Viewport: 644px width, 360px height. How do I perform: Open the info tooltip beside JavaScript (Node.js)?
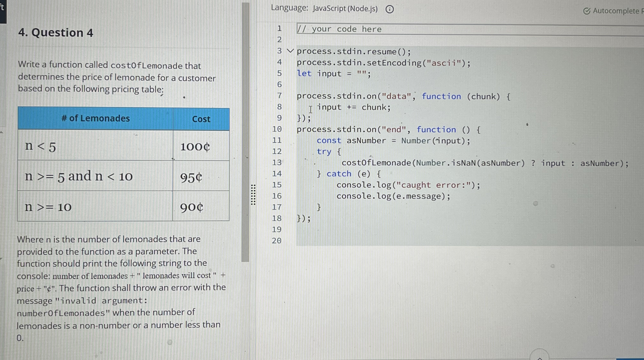click(389, 9)
